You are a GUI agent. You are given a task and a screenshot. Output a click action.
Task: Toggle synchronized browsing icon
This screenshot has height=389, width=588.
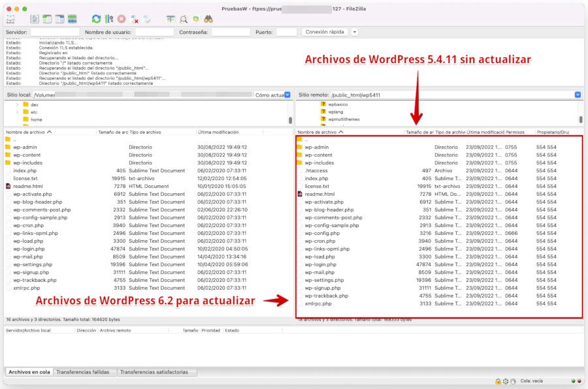[196, 19]
